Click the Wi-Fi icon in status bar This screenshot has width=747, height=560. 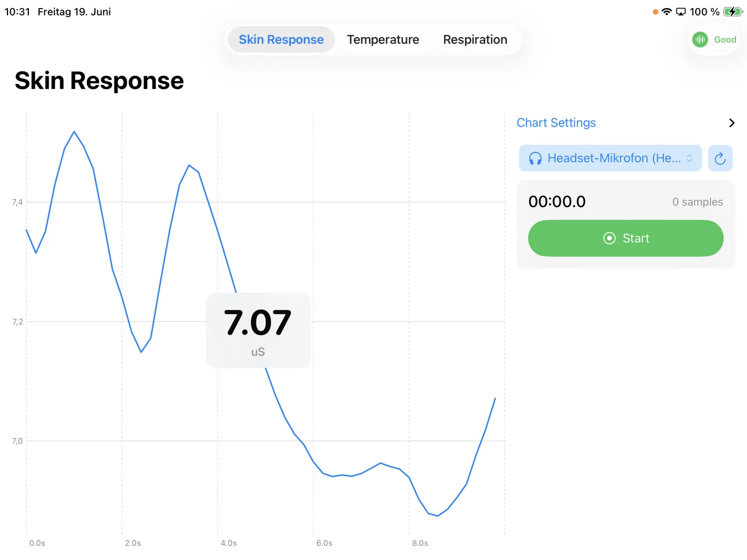tap(666, 12)
